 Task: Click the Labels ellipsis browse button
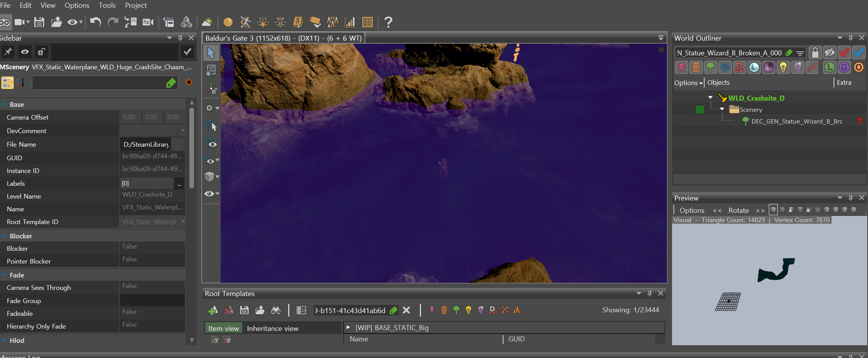tap(179, 183)
